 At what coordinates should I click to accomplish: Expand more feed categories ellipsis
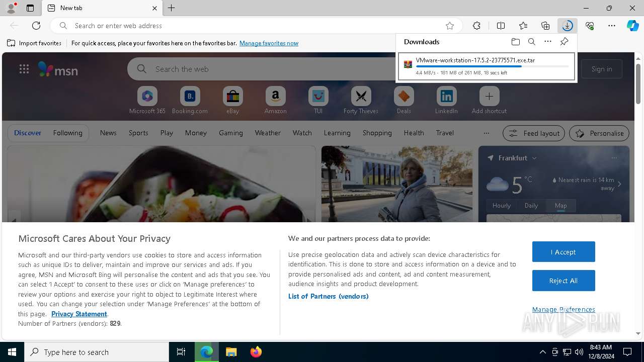486,133
